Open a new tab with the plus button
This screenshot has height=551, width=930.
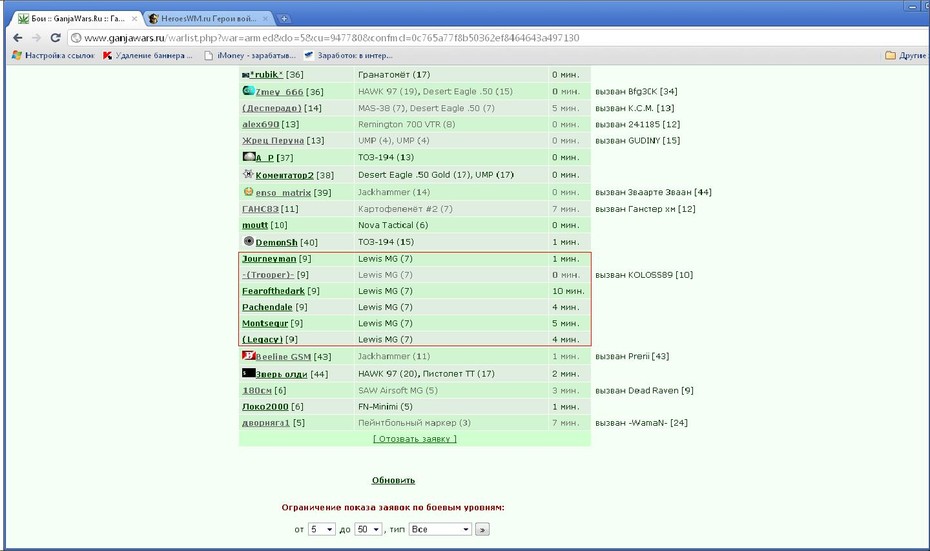coord(284,18)
